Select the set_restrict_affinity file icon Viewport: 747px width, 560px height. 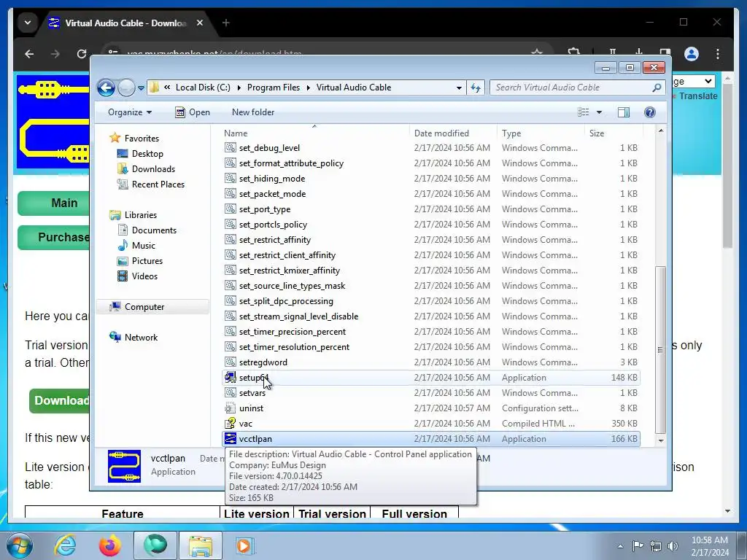coord(230,240)
